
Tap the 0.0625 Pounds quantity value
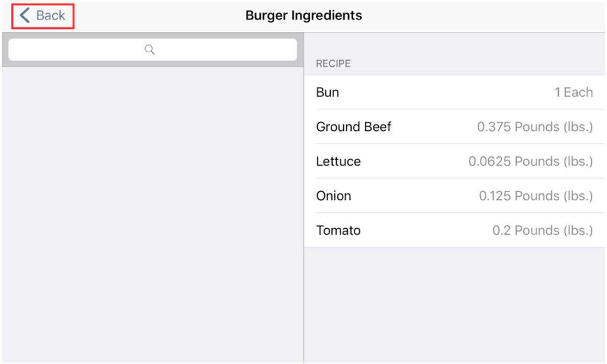[x=531, y=162]
